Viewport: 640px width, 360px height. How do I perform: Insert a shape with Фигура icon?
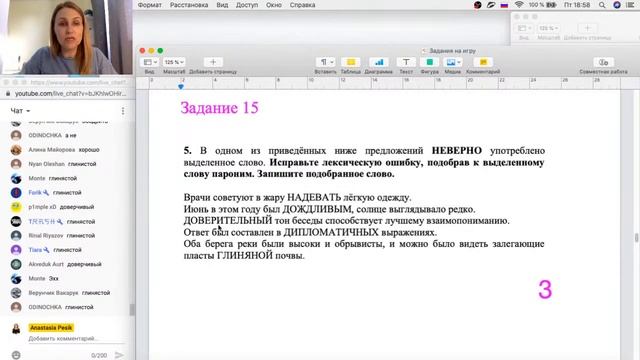click(x=429, y=62)
